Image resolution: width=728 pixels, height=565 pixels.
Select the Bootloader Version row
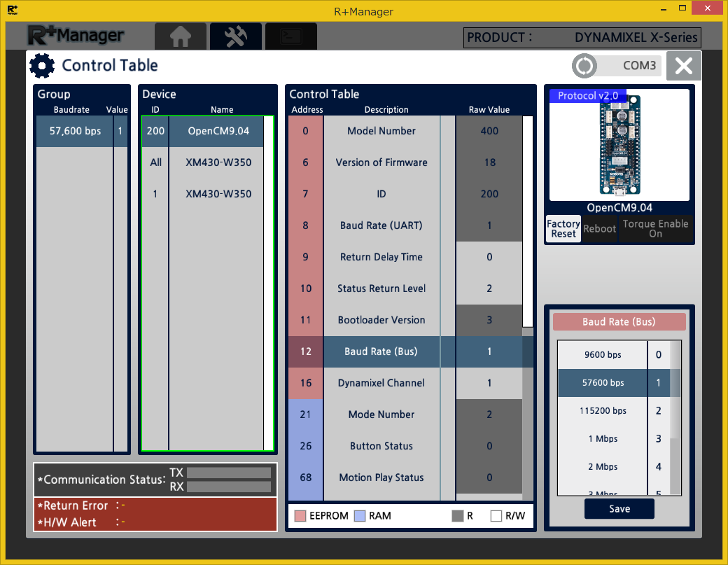click(405, 320)
